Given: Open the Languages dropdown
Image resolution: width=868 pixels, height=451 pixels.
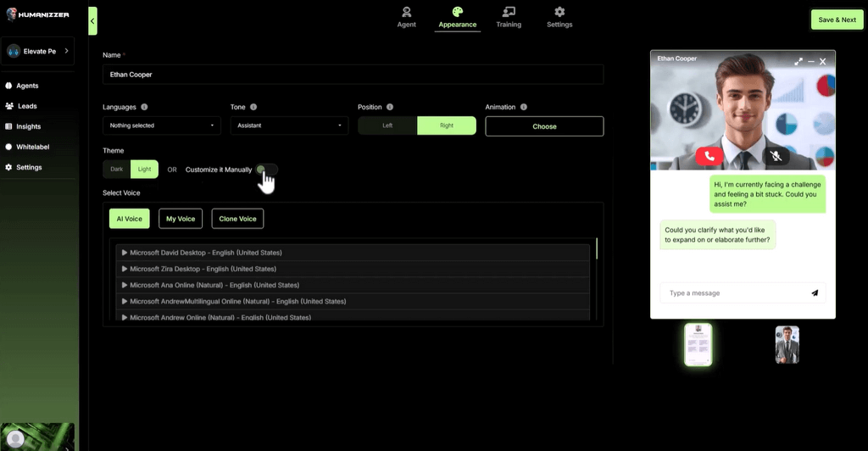Looking at the screenshot, I should pyautogui.click(x=161, y=126).
